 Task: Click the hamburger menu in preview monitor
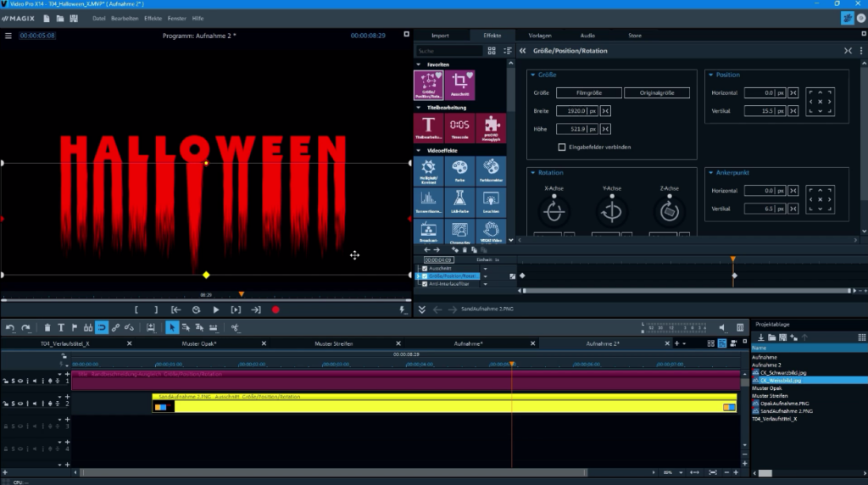coord(8,36)
